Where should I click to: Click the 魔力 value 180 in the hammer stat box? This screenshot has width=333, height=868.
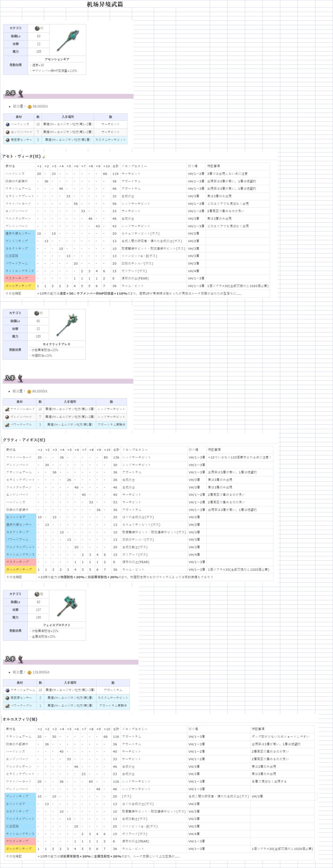[39, 618]
